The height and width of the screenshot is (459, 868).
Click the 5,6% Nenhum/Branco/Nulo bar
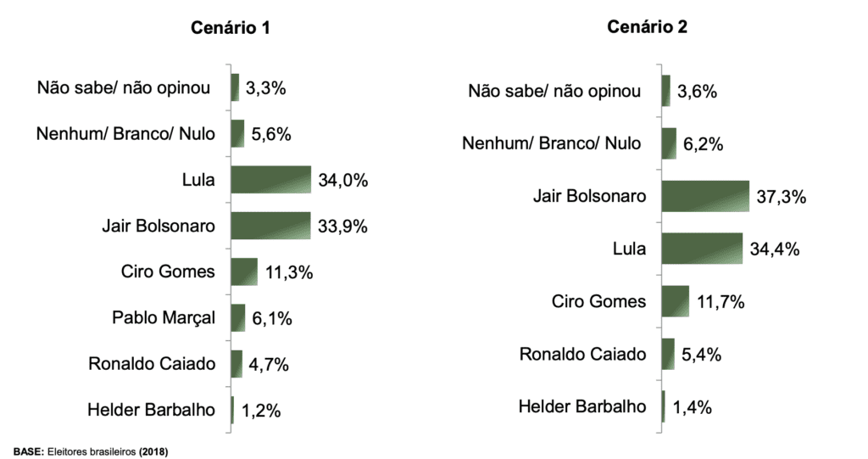(x=237, y=133)
